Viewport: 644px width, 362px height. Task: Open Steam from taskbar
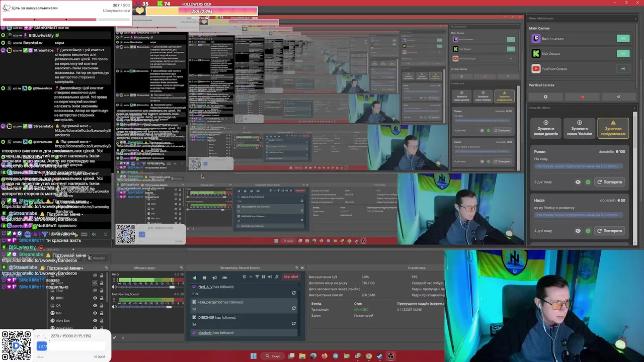(379, 356)
